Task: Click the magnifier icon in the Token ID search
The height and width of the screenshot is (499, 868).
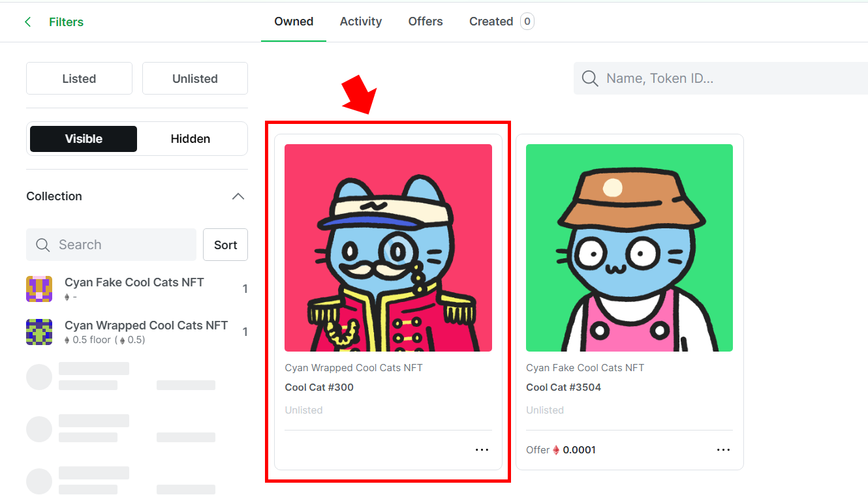Action: [590, 78]
